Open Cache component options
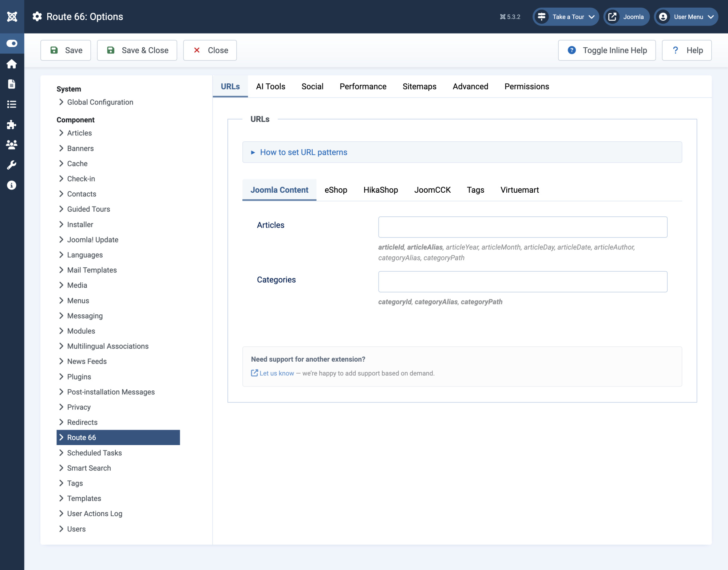This screenshot has height=570, width=728. [77, 164]
